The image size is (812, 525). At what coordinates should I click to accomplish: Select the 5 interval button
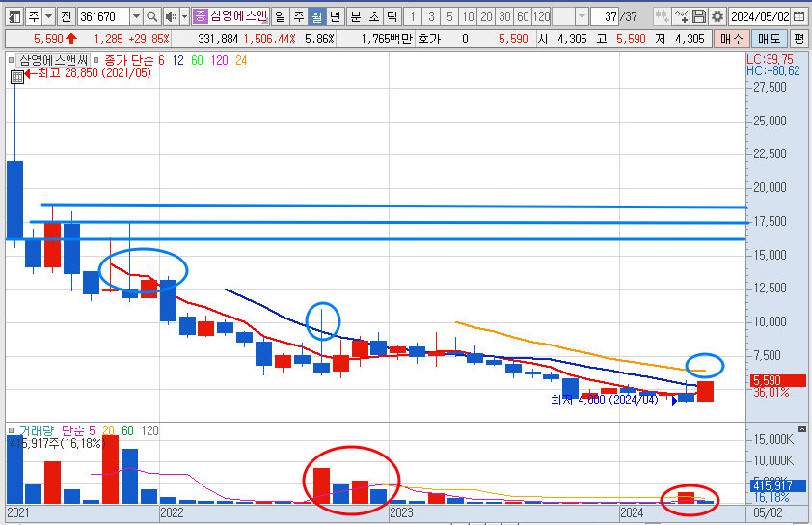coord(449,17)
